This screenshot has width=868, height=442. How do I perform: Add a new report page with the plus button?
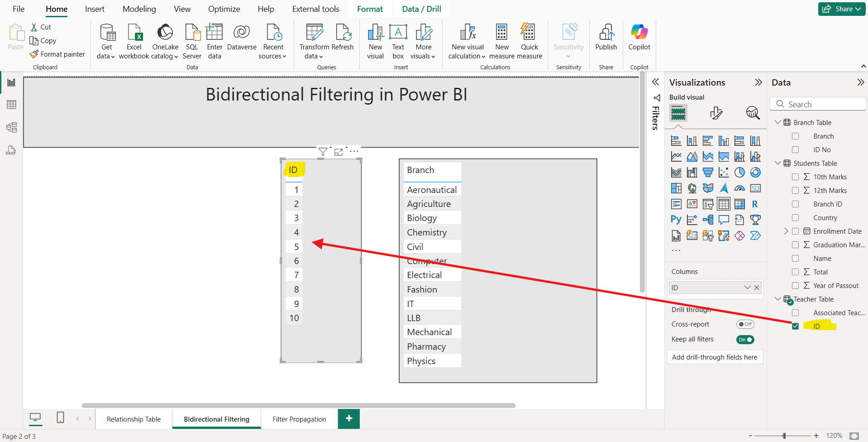(348, 419)
